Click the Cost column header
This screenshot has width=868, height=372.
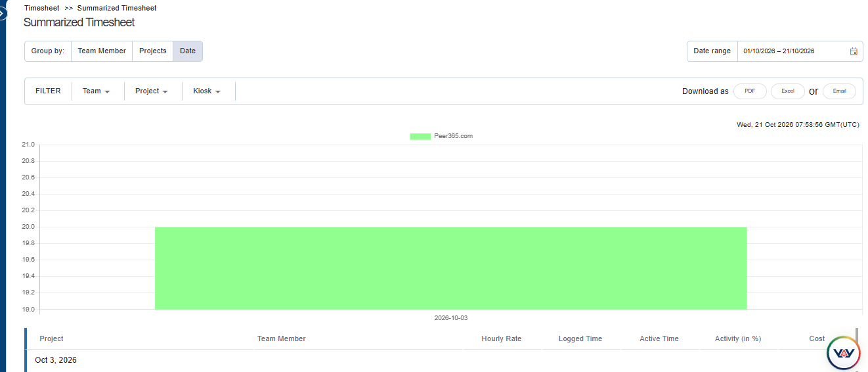[x=817, y=339]
